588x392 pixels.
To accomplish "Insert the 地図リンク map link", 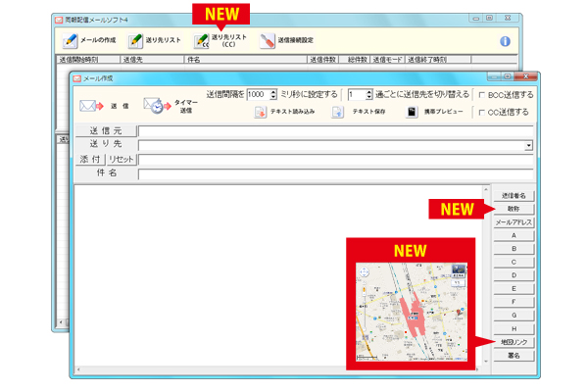I will (x=514, y=339).
